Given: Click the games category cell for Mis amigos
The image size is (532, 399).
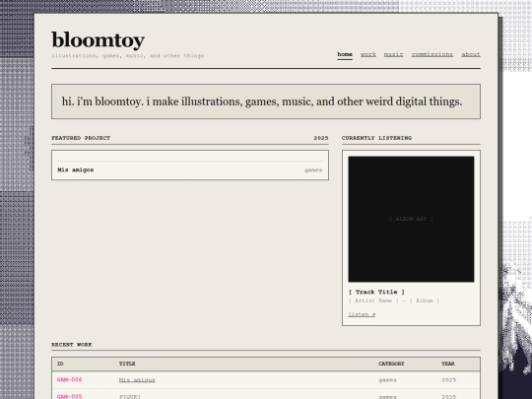Looking at the screenshot, I should click(387, 380).
